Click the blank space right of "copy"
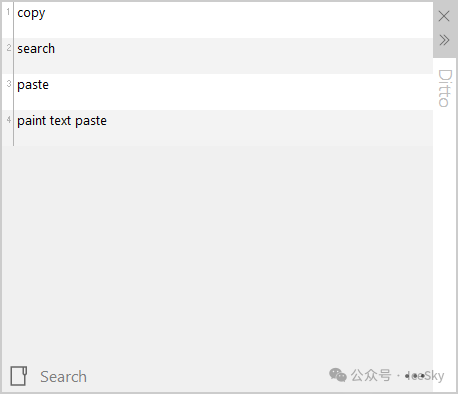The height and width of the screenshot is (394, 458). click(239, 20)
